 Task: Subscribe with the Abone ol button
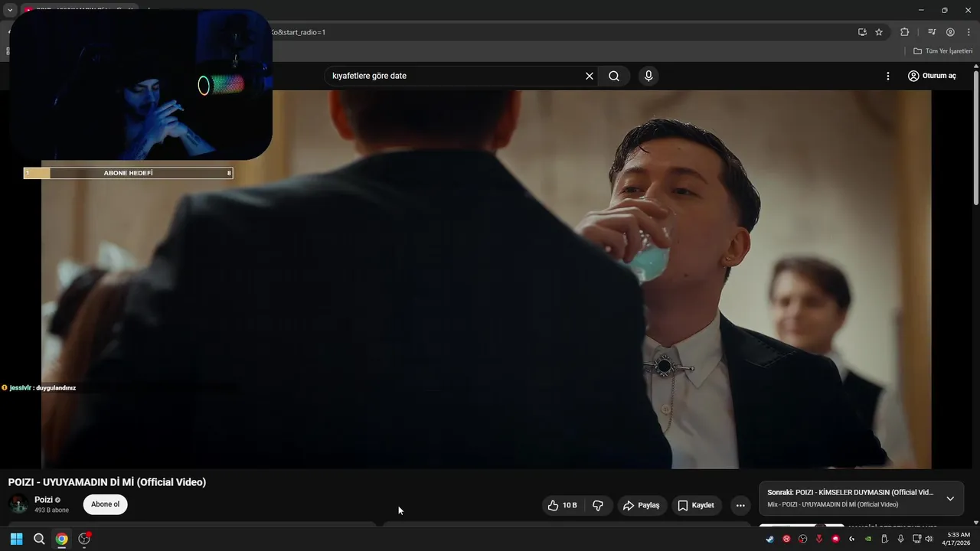(x=106, y=504)
